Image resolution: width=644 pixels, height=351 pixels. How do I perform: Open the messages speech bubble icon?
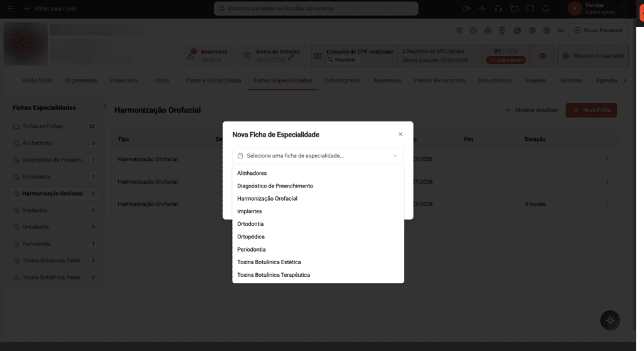click(530, 8)
